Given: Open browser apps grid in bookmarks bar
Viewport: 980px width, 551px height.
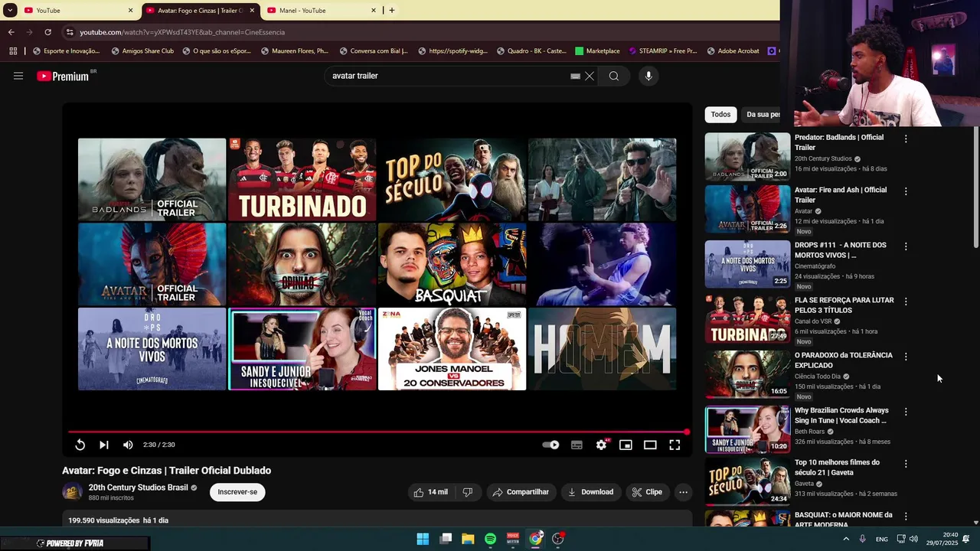Looking at the screenshot, I should tap(13, 51).
